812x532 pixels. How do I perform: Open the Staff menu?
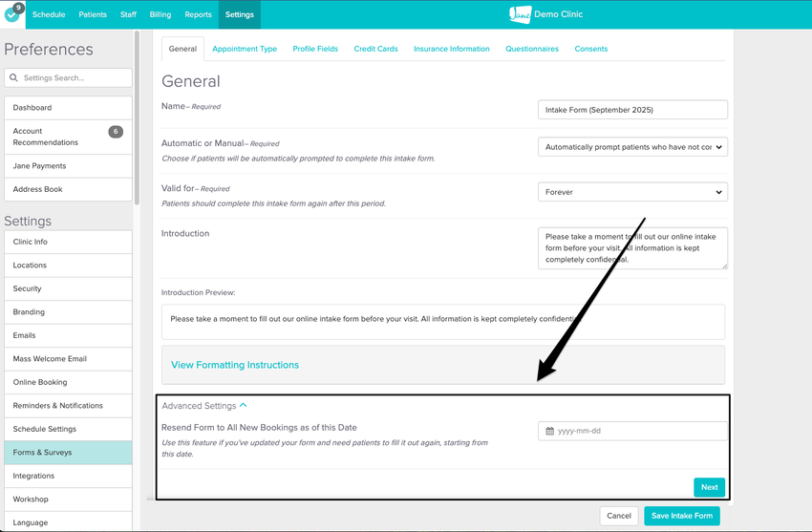[x=128, y=14]
